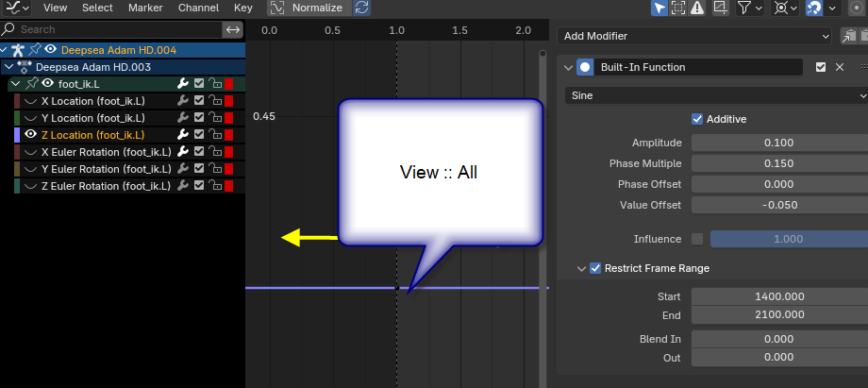Open the Select menu
The image size is (868, 388).
[97, 8]
